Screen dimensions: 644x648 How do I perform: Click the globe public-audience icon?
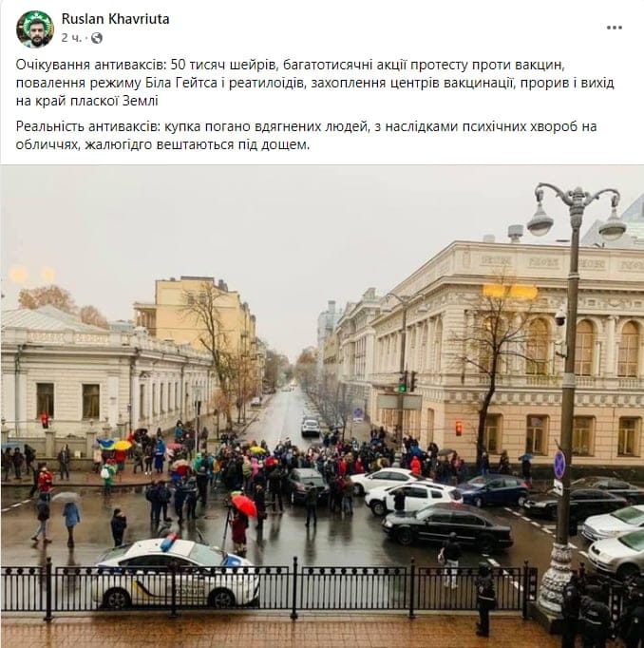(97, 38)
